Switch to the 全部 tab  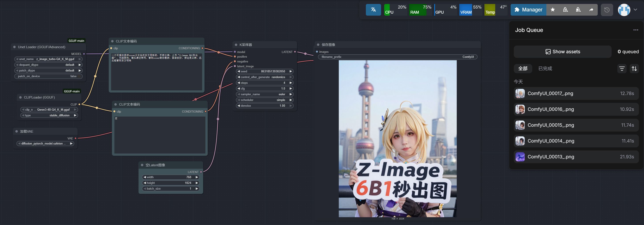pyautogui.click(x=523, y=69)
